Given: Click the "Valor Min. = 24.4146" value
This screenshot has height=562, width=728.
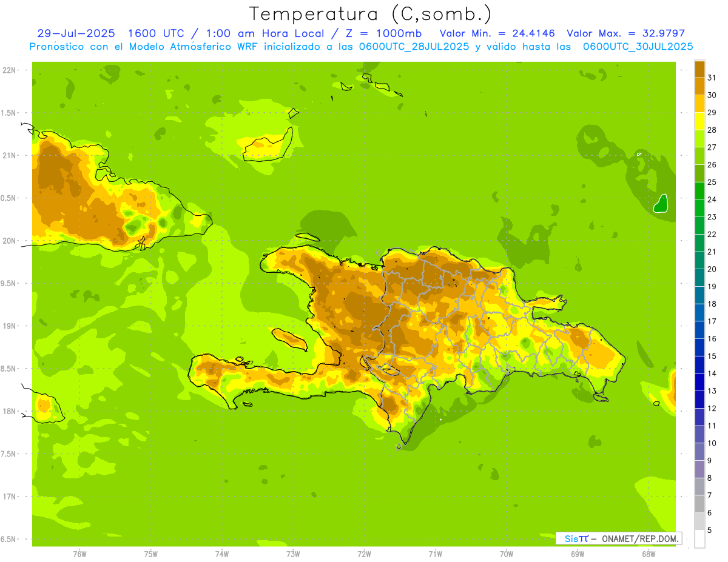Looking at the screenshot, I should pos(497,33).
